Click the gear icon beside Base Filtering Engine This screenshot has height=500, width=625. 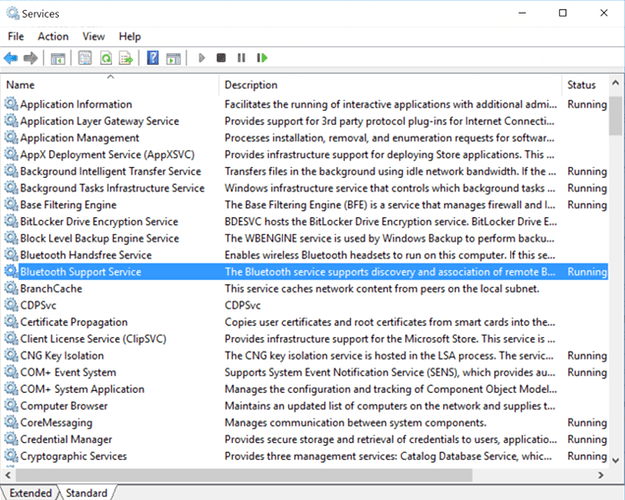tap(11, 205)
